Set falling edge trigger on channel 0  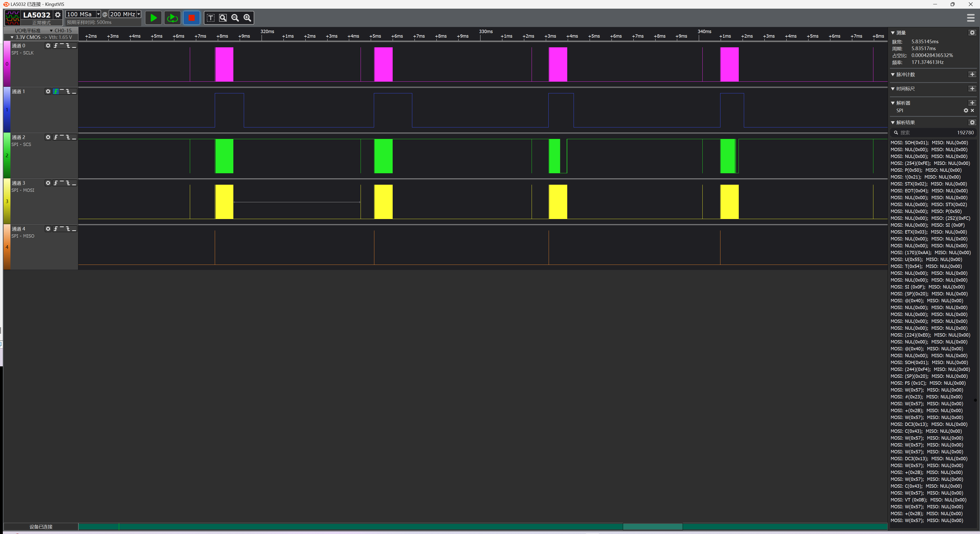coord(68,46)
